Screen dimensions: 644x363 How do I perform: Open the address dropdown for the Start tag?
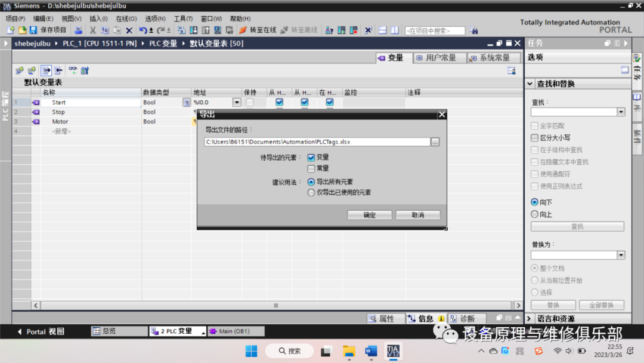[237, 102]
